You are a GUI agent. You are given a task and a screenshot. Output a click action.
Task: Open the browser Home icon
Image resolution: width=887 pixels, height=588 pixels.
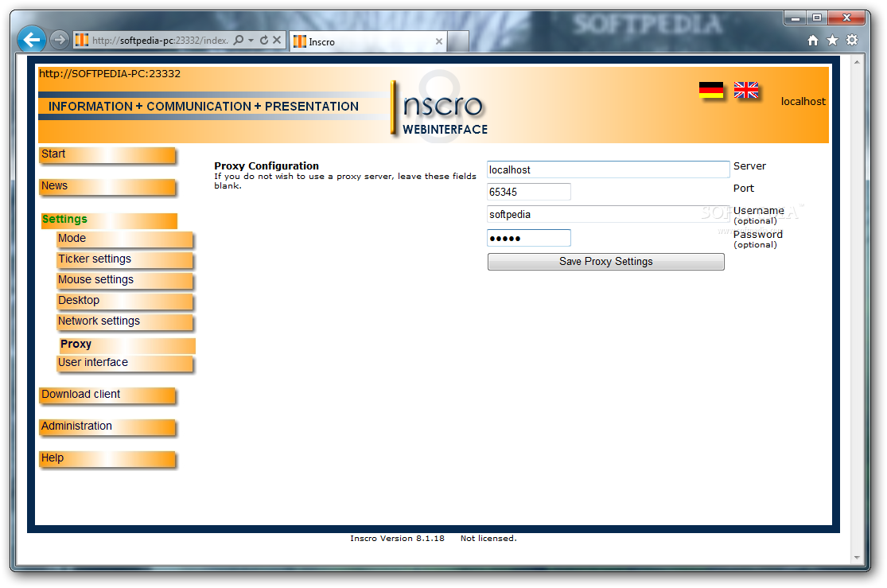tap(813, 40)
